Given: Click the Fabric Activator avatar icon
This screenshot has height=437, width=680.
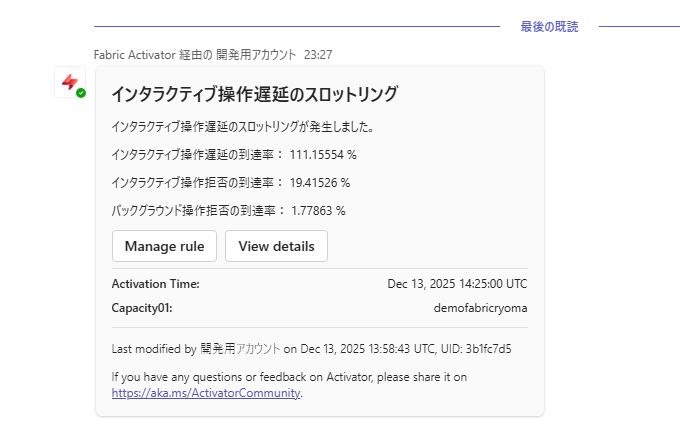Looking at the screenshot, I should (70, 82).
